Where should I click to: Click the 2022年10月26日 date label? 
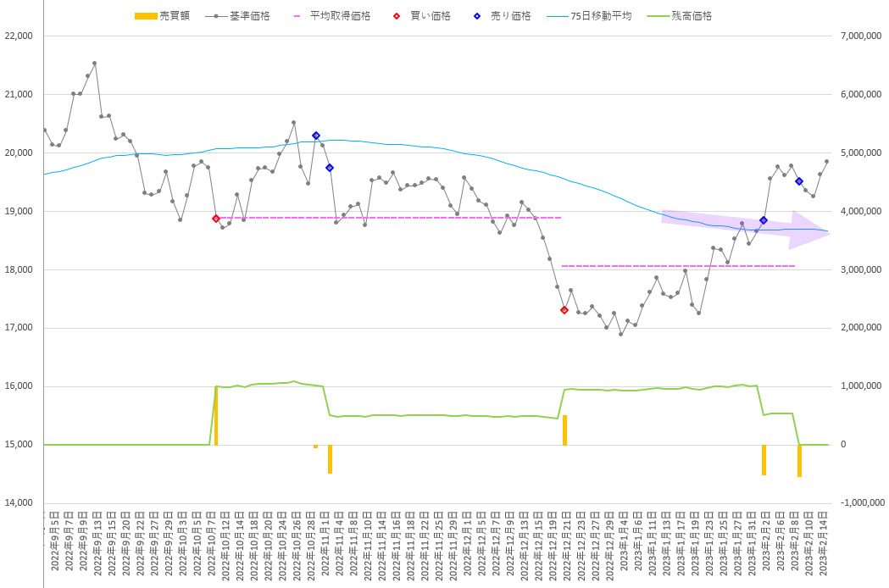tap(297, 546)
